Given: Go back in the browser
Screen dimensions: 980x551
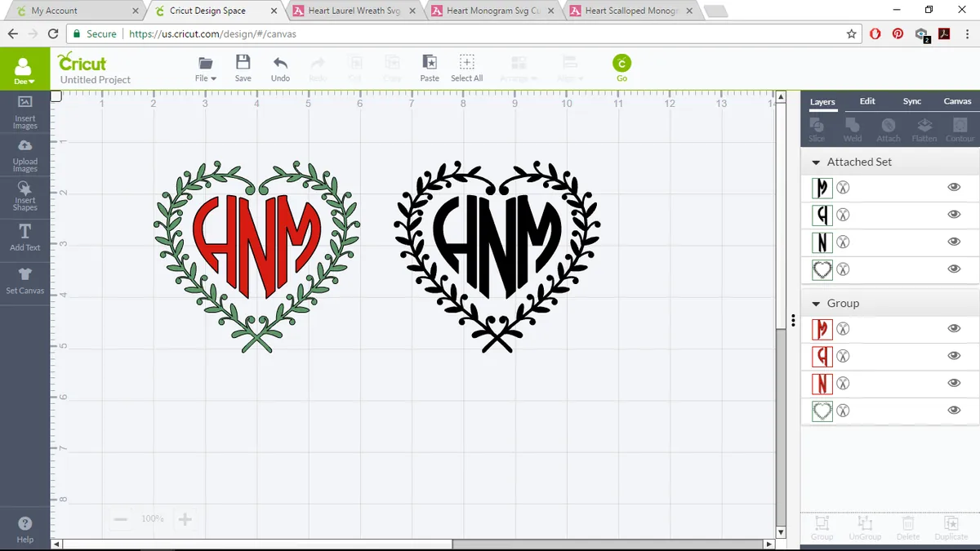Looking at the screenshot, I should (x=12, y=34).
